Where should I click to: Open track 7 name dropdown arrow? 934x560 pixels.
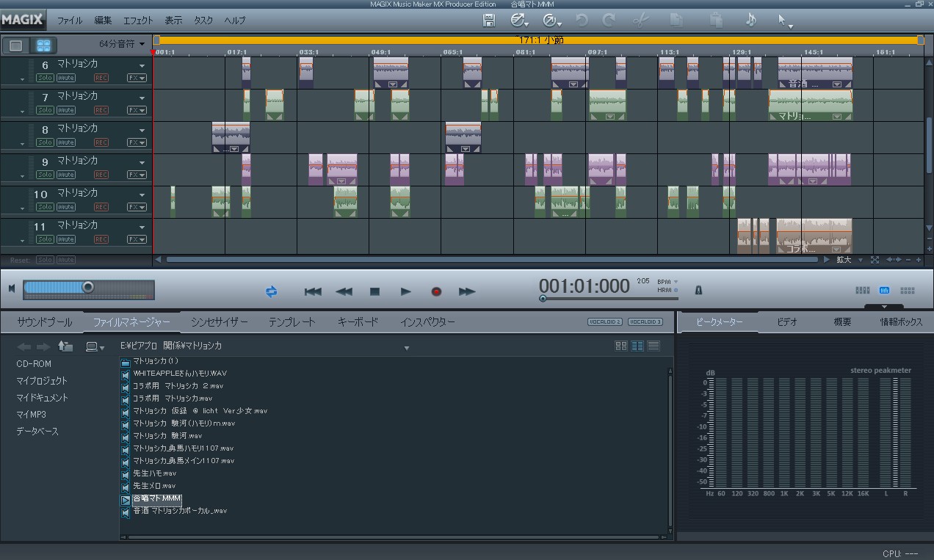[142, 97]
